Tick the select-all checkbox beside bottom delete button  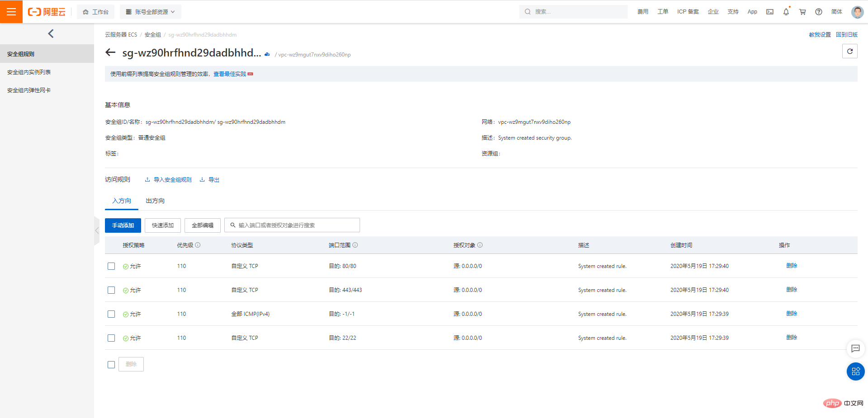pyautogui.click(x=111, y=365)
